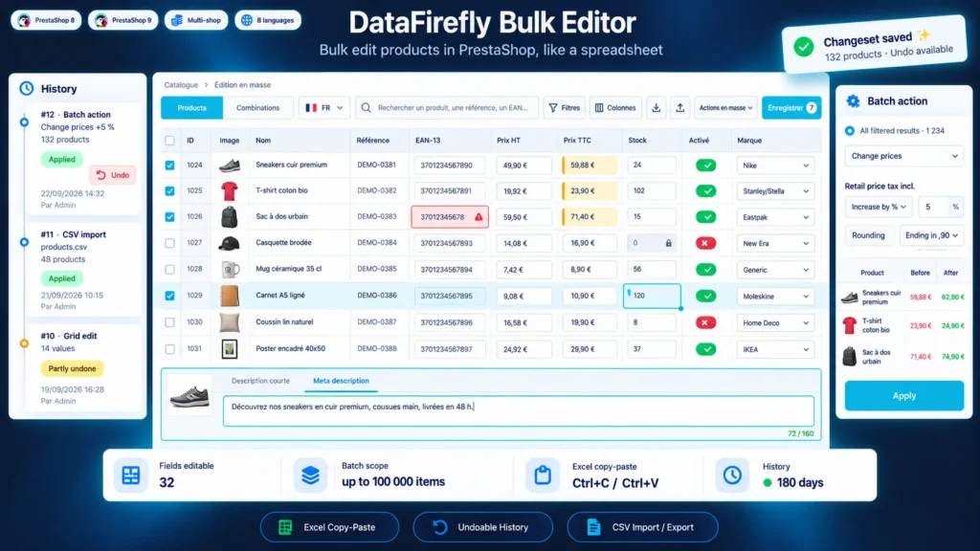Click the Enregistrer save button
980x551 pixels.
[x=791, y=108]
